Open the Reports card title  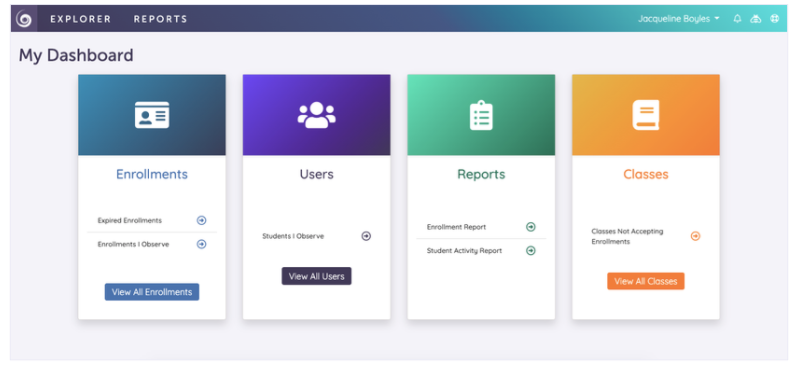coord(481,174)
